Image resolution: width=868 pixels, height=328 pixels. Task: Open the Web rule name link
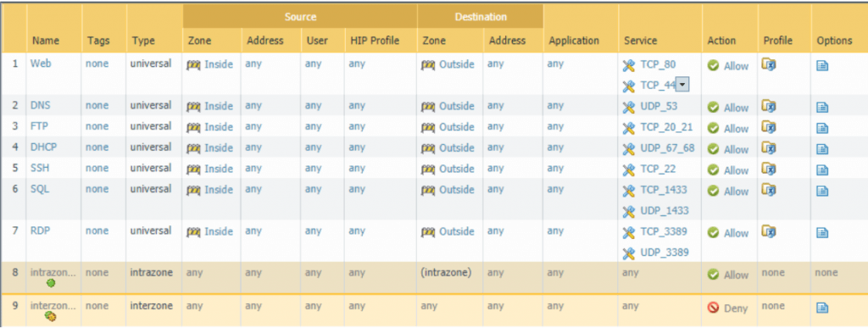coord(41,63)
